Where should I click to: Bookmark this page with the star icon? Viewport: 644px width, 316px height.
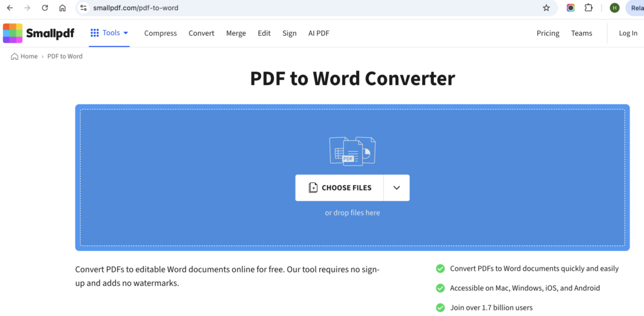point(547,8)
